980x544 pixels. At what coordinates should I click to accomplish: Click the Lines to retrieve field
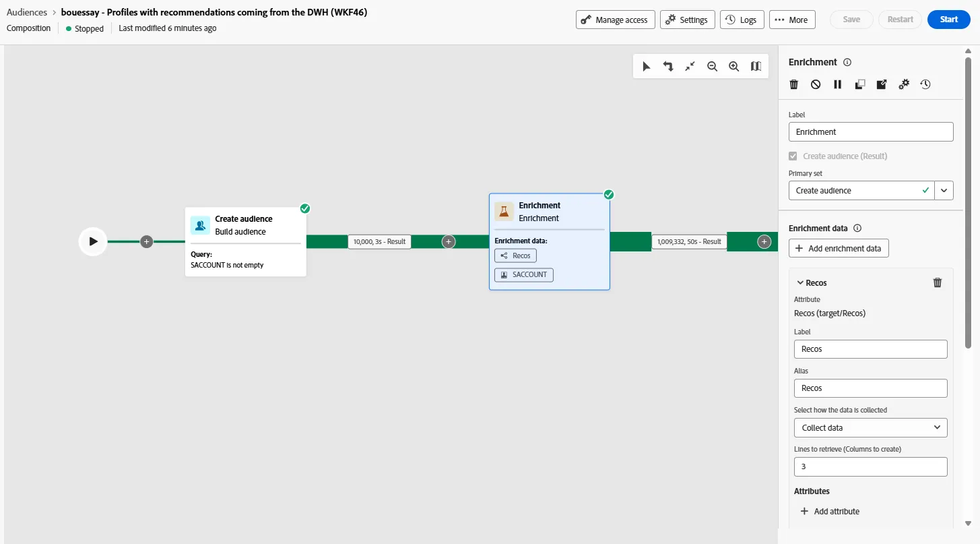tap(870, 466)
